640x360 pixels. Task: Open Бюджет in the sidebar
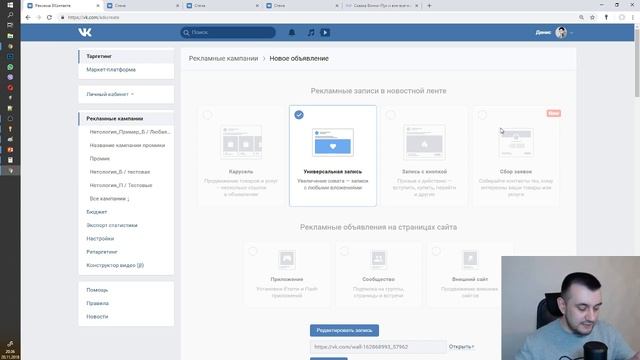pos(97,212)
